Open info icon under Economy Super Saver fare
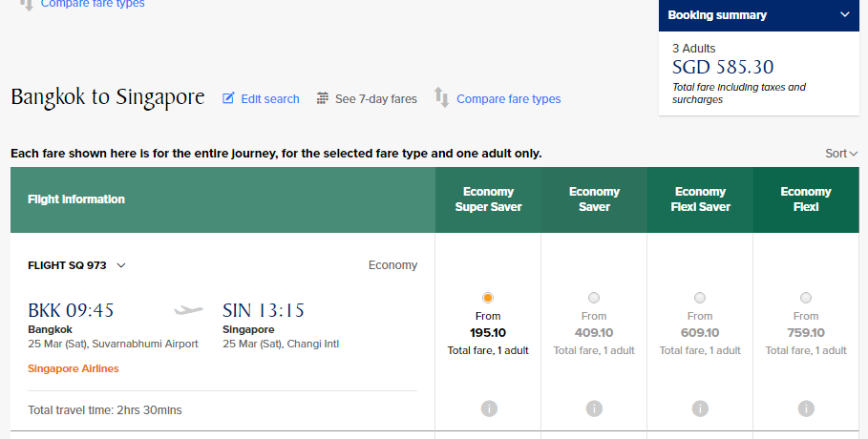The height and width of the screenshot is (439, 868). [x=489, y=408]
